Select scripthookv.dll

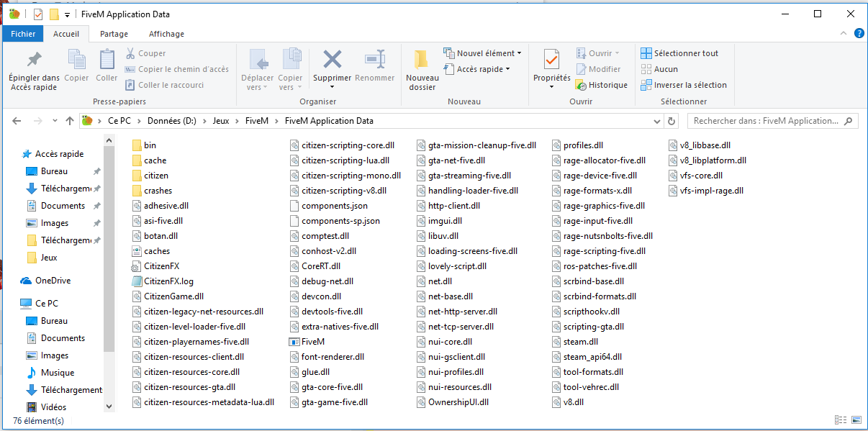pyautogui.click(x=585, y=312)
